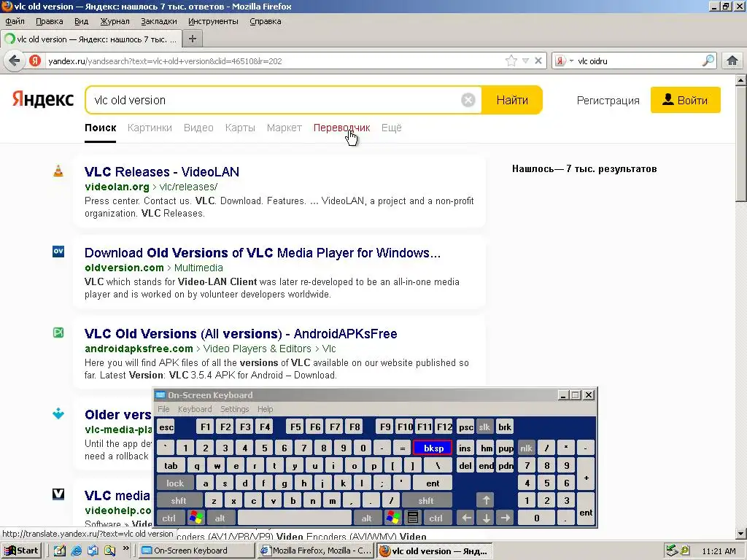The height and width of the screenshot is (560, 747).
Task: Clear the Yandex search query field
Action: pyautogui.click(x=468, y=100)
